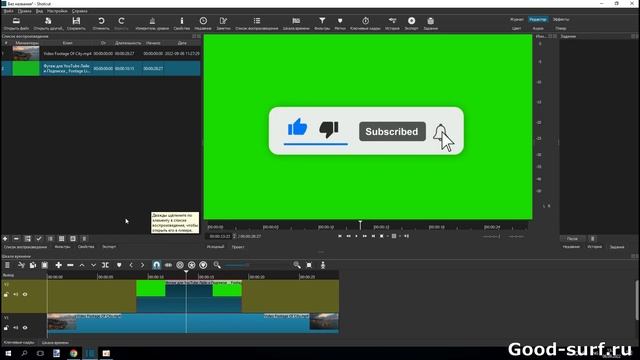Toggle lock on track V2

click(x=6, y=294)
